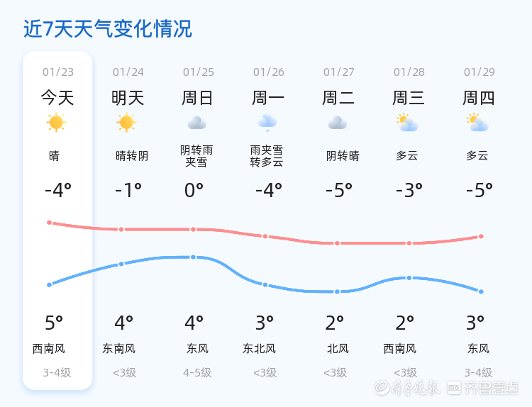Click the sleet weather icon for 周一
Screen dimensions: 532x407
pyautogui.click(x=267, y=122)
